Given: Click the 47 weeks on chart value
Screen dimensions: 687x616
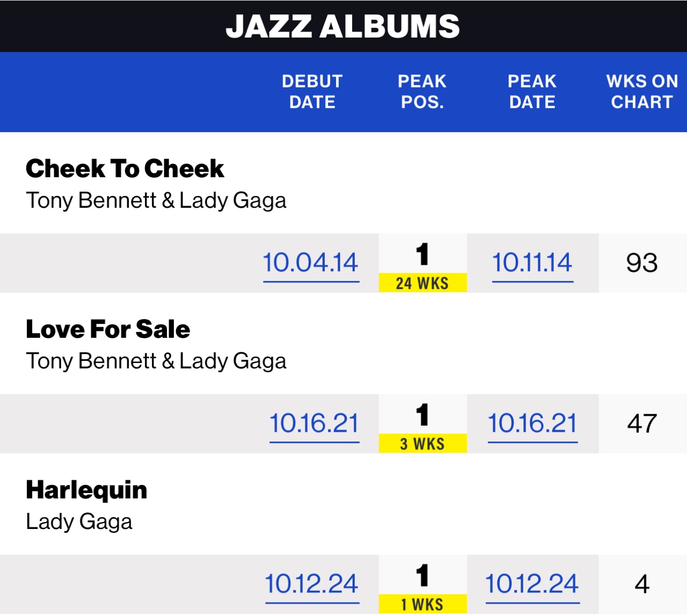Looking at the screenshot, I should (x=642, y=424).
